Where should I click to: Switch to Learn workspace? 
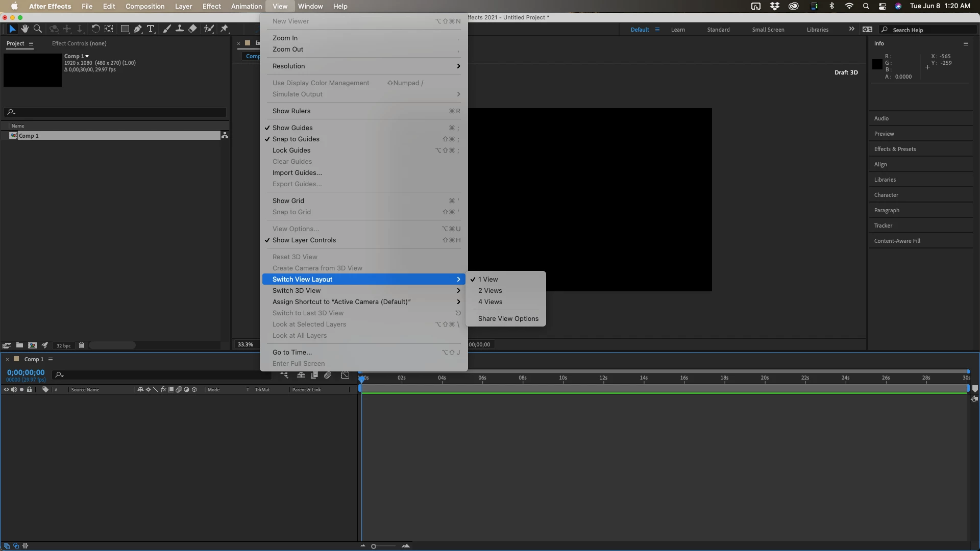tap(678, 30)
